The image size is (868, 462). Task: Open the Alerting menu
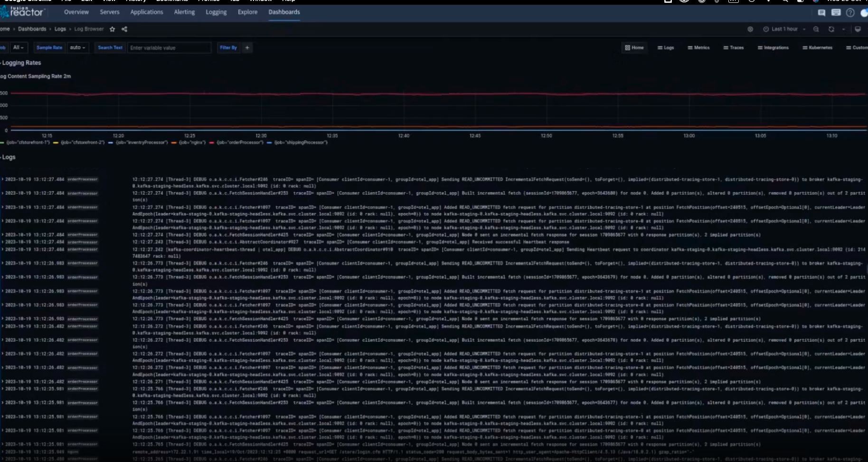pos(184,12)
